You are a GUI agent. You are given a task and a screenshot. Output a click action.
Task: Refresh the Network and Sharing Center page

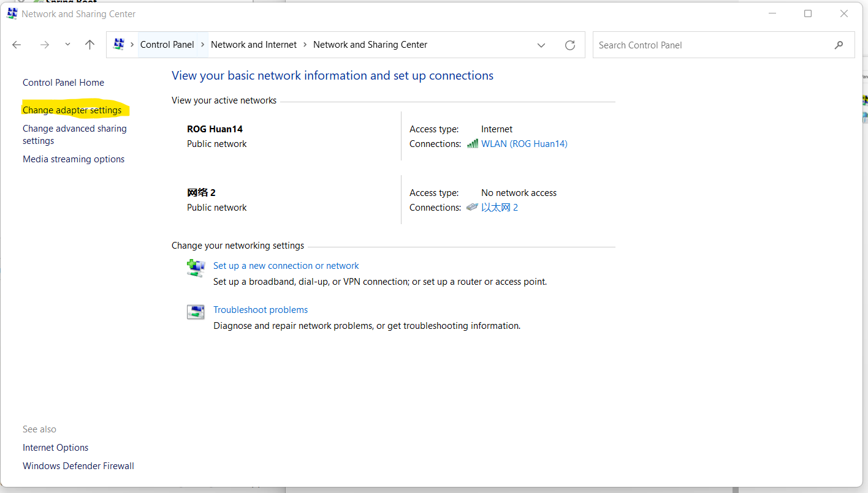(x=570, y=45)
